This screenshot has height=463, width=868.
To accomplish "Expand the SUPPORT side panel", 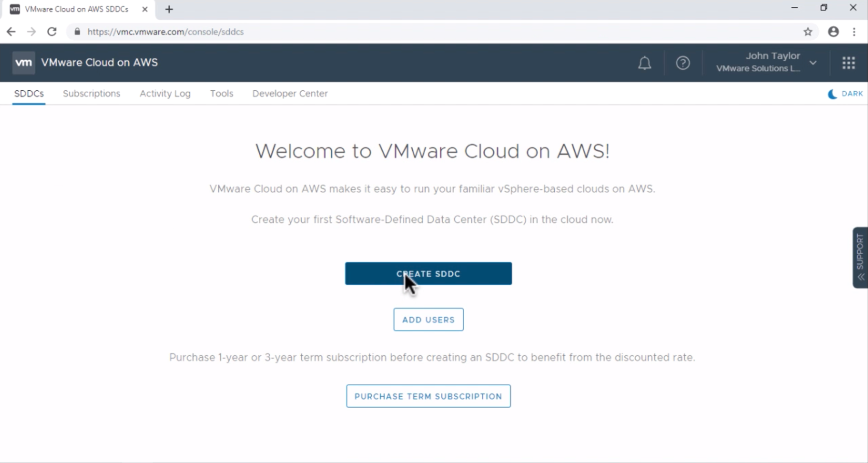I will click(860, 257).
